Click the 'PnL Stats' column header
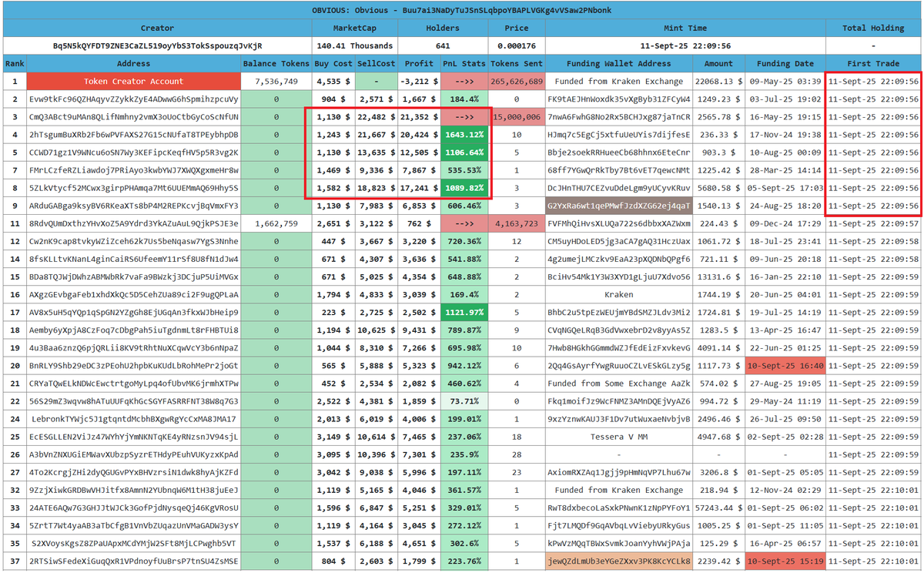Screen dimensions: 924x573 464,63
